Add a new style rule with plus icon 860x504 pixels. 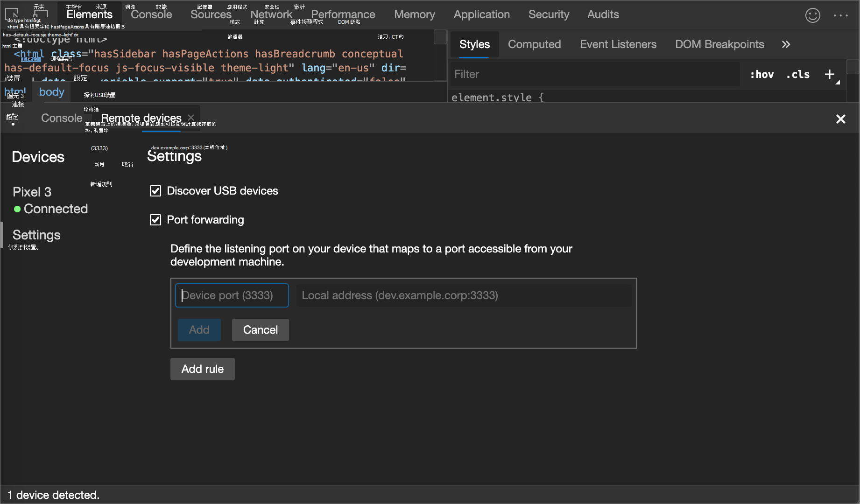tap(830, 74)
